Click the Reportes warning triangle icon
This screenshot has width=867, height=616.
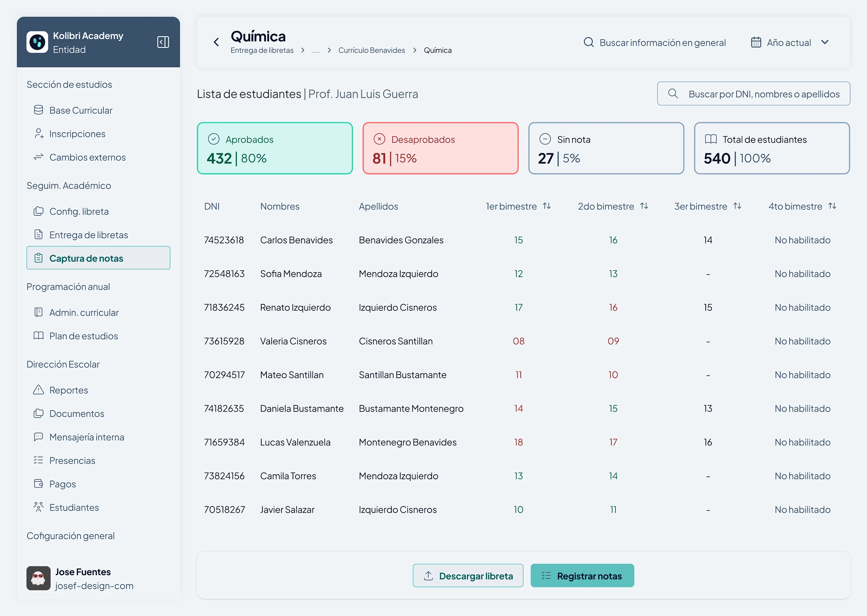click(38, 390)
